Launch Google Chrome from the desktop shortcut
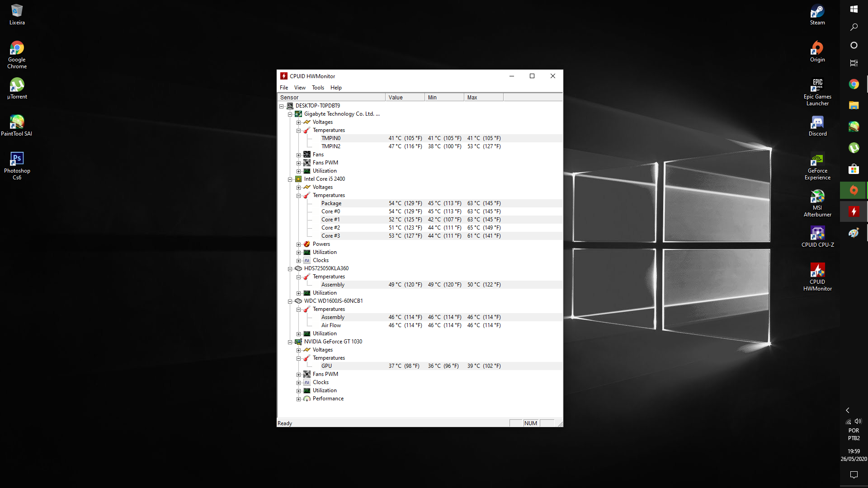The width and height of the screenshot is (868, 488). coord(17,55)
